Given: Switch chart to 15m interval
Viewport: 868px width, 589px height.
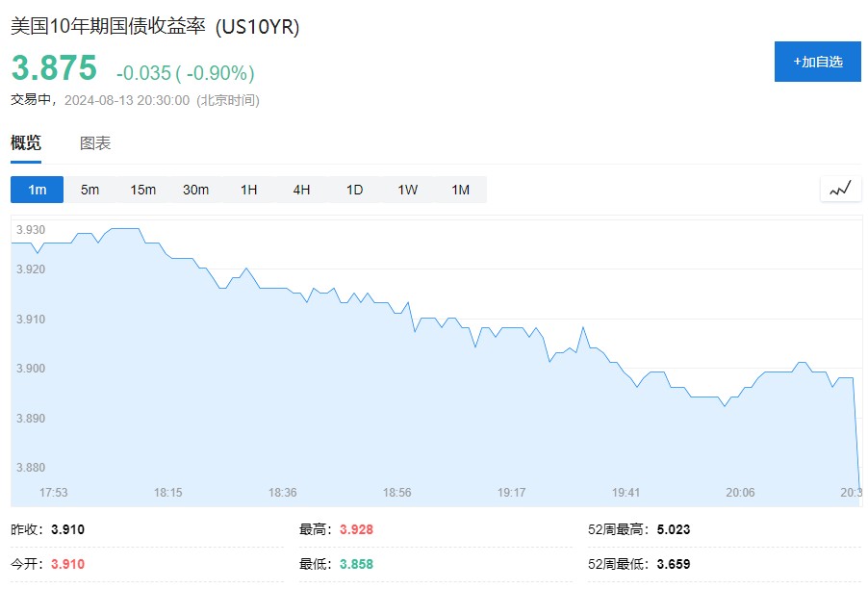Looking at the screenshot, I should 142,190.
